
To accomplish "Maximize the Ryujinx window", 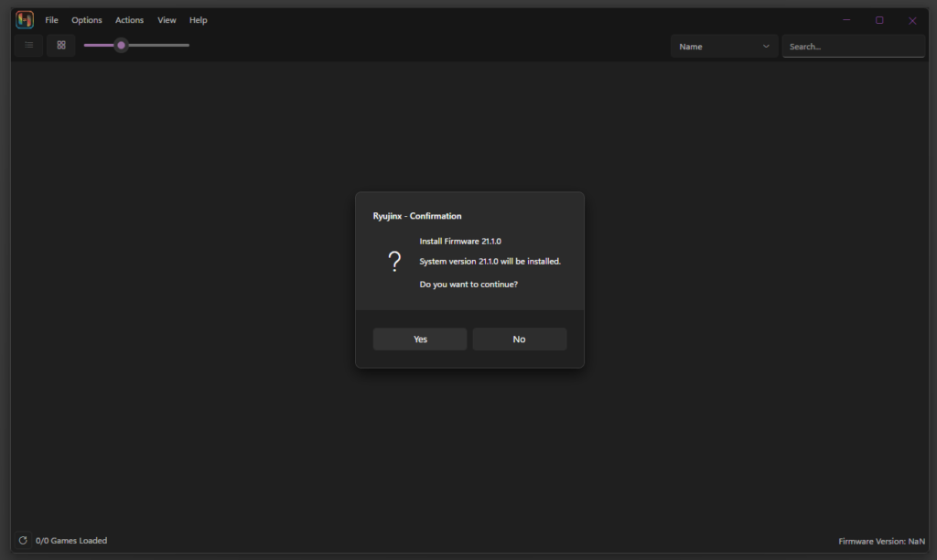I will coord(879,19).
